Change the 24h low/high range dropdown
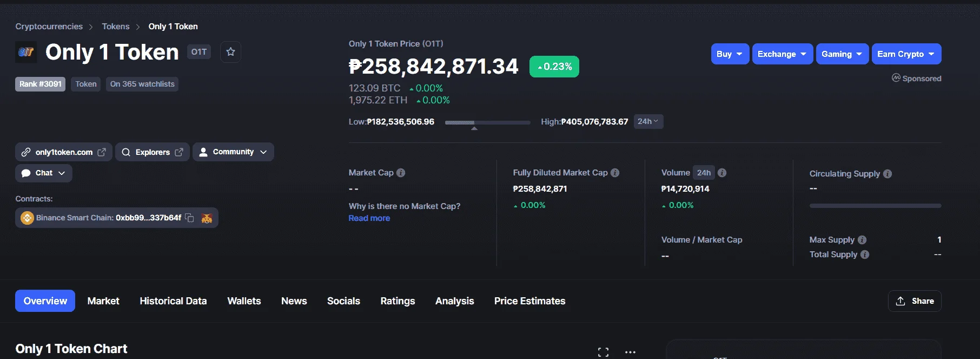The width and height of the screenshot is (980, 359). (x=648, y=121)
